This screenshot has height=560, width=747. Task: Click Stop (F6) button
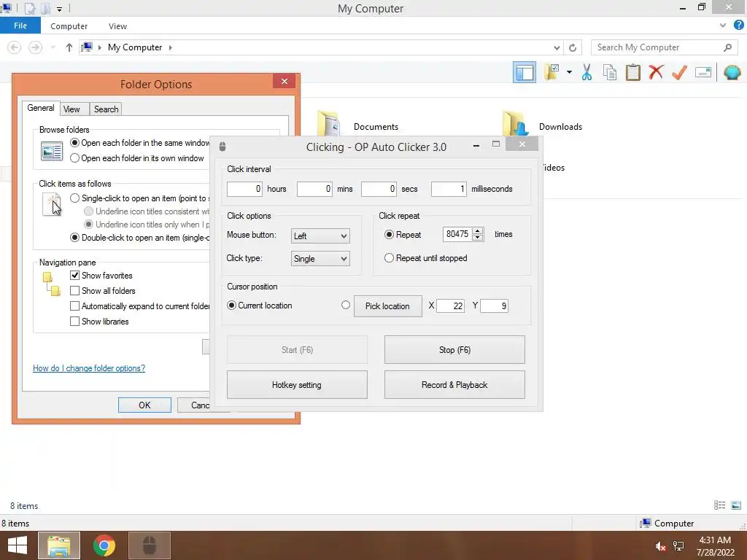(x=454, y=350)
